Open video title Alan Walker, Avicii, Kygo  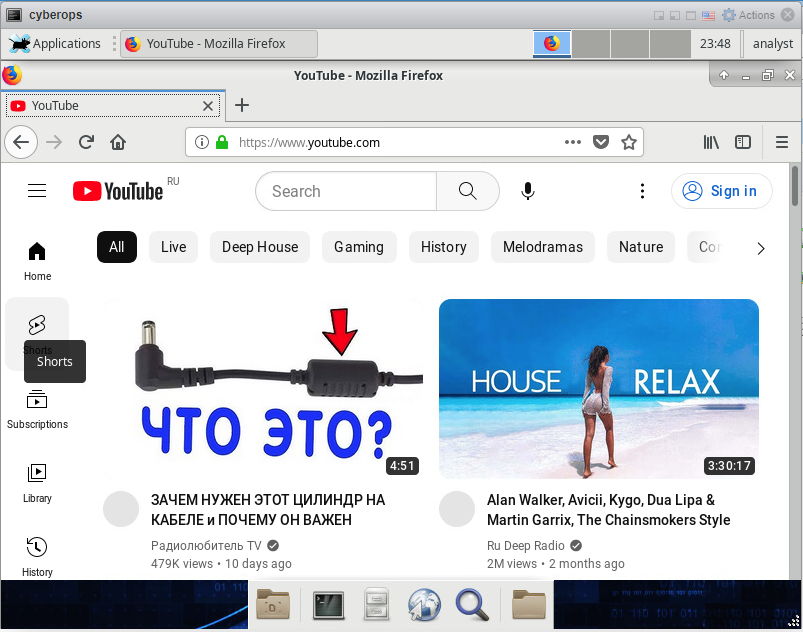point(608,510)
